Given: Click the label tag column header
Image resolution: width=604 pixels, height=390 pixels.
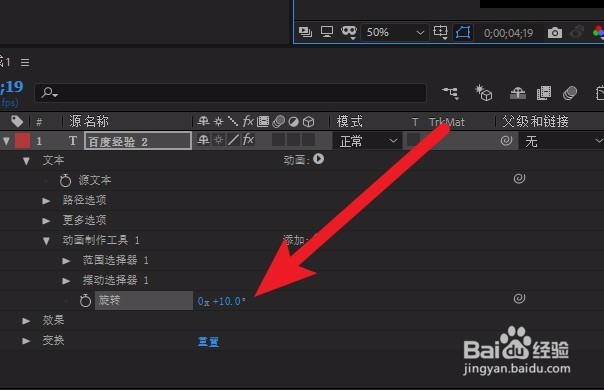Looking at the screenshot, I should (17, 122).
